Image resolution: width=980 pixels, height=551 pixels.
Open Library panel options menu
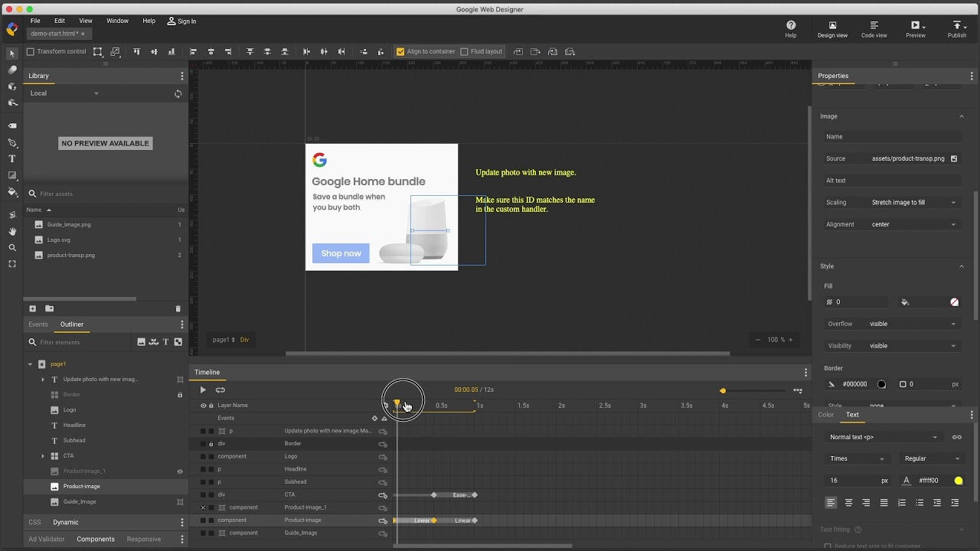click(181, 76)
